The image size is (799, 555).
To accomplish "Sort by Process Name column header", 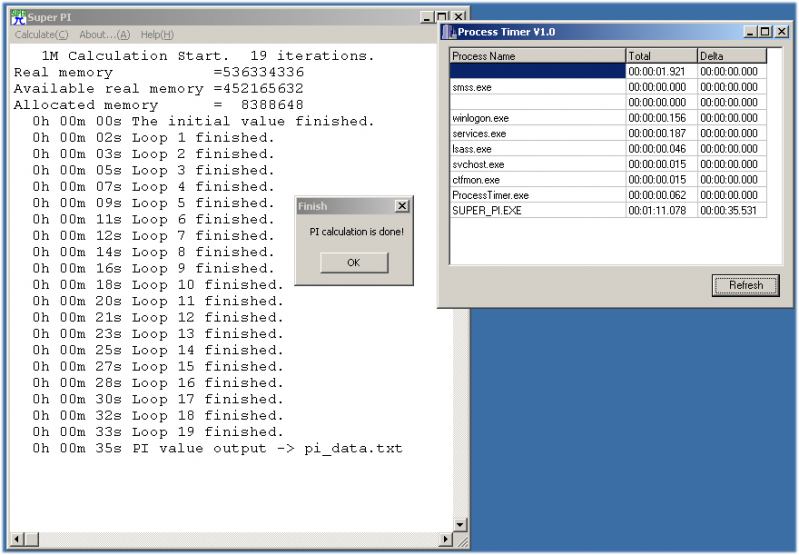I will pos(538,56).
